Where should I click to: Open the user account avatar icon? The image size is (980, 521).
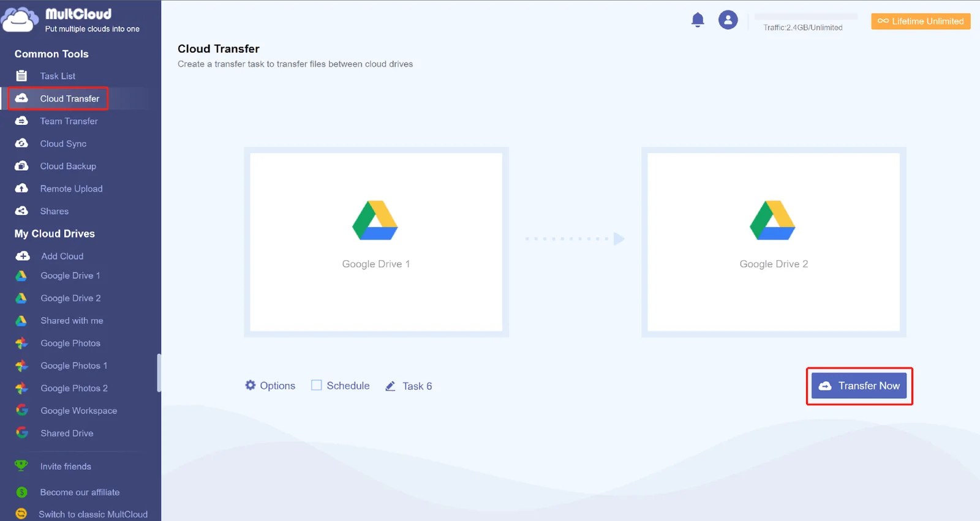pos(728,20)
